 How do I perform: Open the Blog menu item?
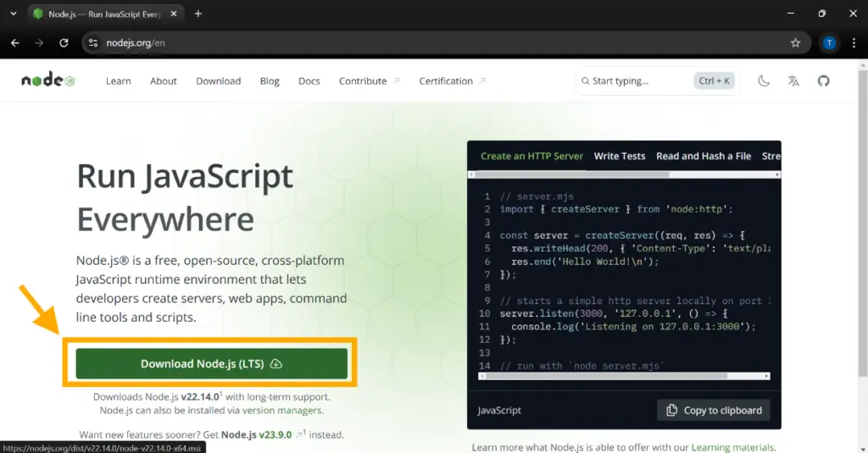pyautogui.click(x=270, y=80)
